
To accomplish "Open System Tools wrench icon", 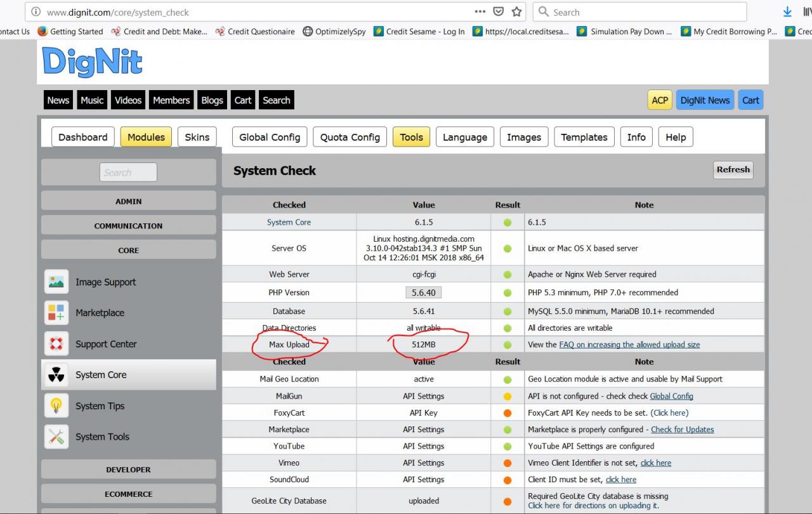I will (x=56, y=437).
